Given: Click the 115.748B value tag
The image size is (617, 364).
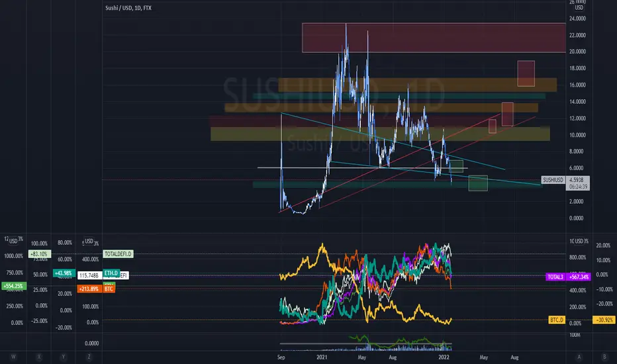Looking at the screenshot, I should [89, 275].
